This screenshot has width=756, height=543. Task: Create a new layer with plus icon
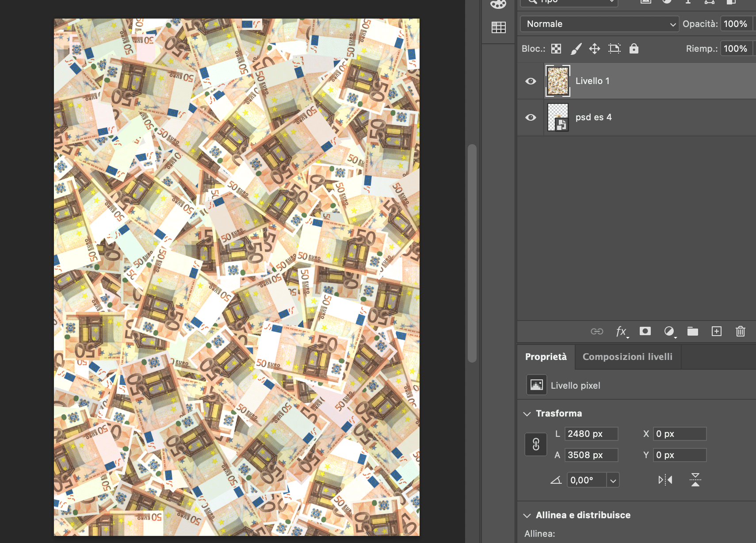coord(717,331)
